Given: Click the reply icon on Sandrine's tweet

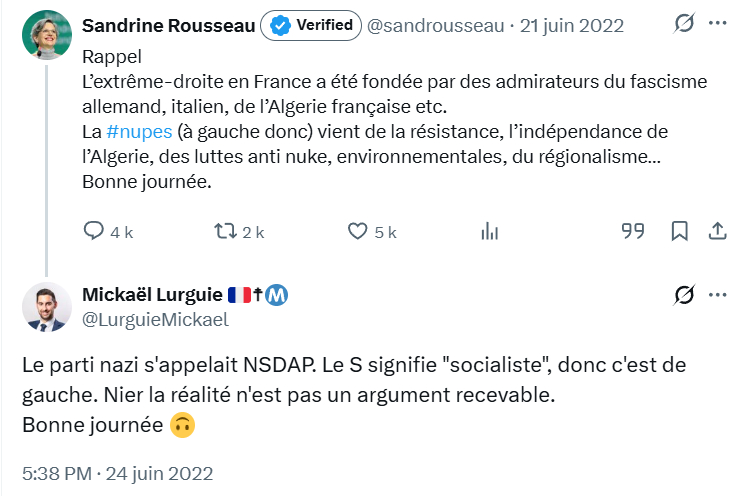Looking at the screenshot, I should [x=94, y=231].
